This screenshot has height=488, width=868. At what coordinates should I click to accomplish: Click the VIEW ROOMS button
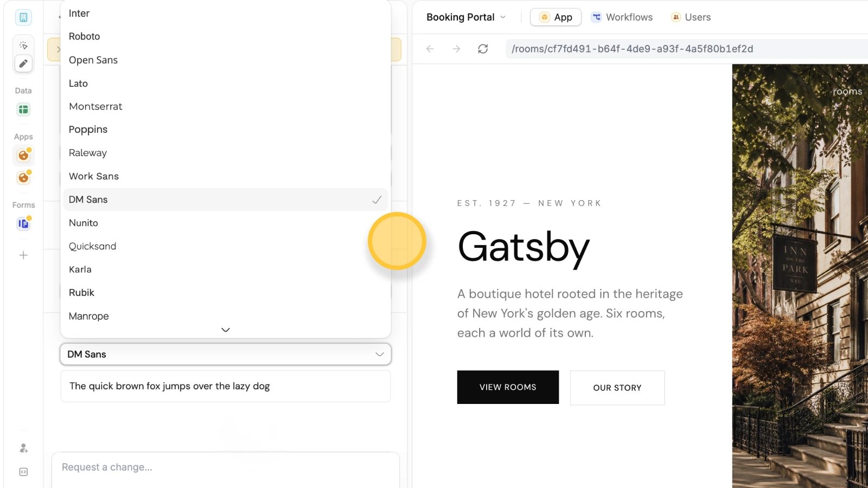[508, 387]
